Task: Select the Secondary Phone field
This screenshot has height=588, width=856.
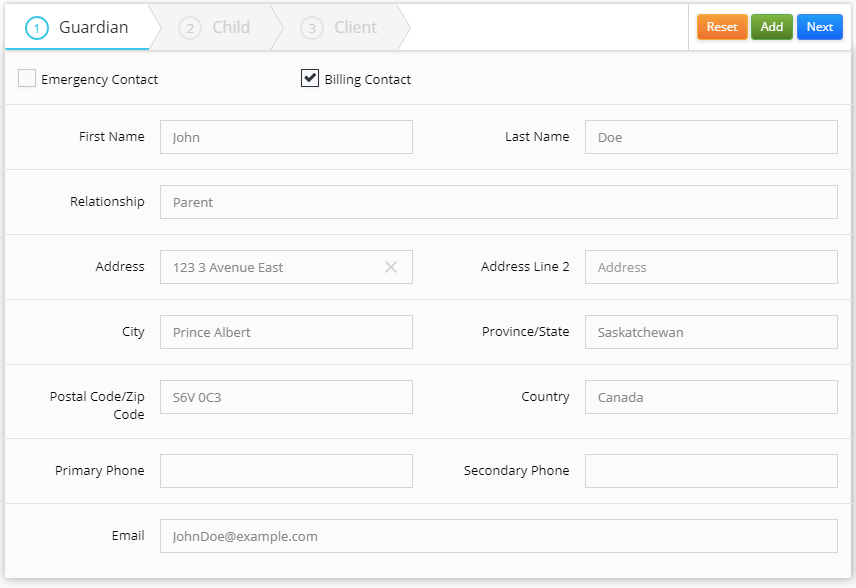Action: pyautogui.click(x=711, y=471)
